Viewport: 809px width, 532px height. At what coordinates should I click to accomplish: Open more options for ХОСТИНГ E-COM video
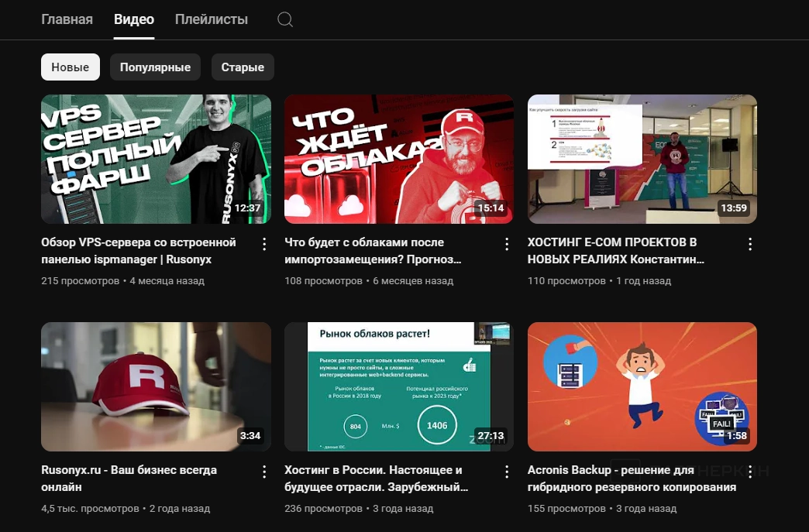(749, 244)
